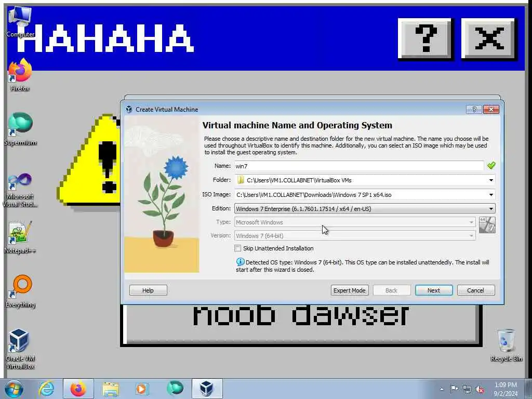Viewport: 532px width, 399px height.
Task: Click the muted volume tray icon
Action: [x=480, y=390]
